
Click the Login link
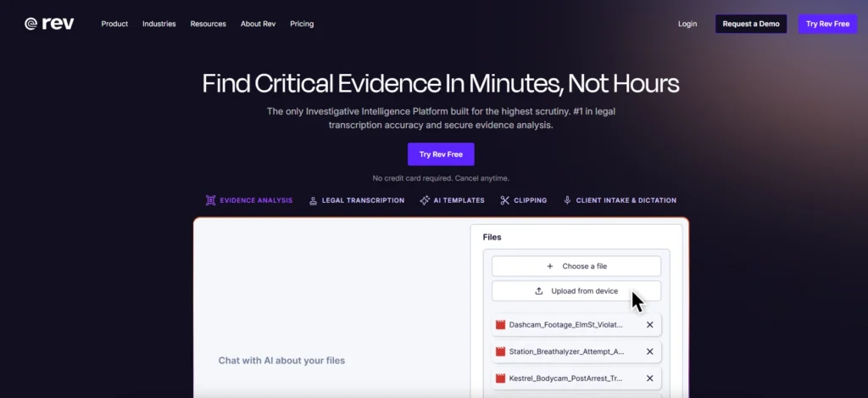click(x=687, y=24)
